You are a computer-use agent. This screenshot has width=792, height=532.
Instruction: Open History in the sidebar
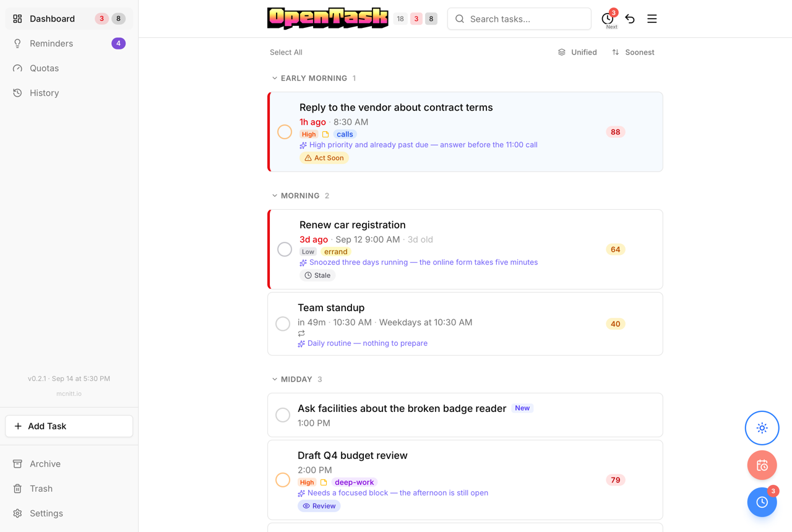pyautogui.click(x=69, y=93)
